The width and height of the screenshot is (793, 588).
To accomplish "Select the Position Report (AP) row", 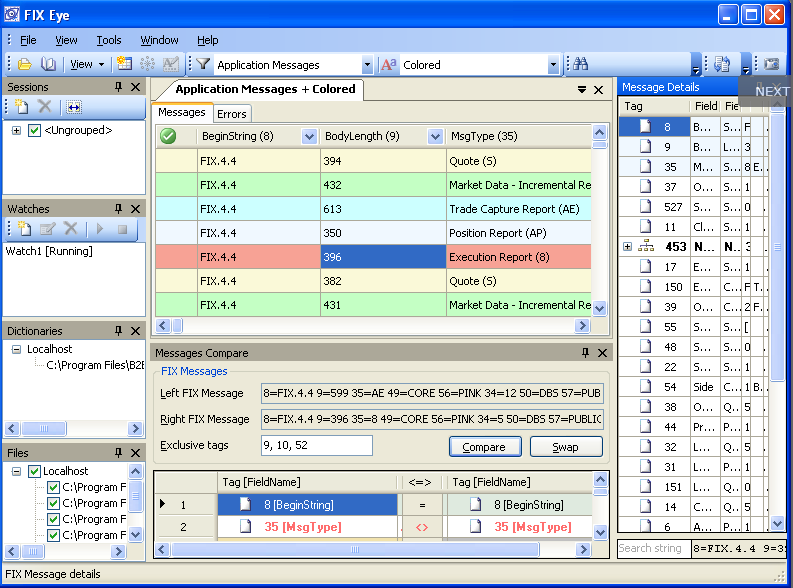I will pyautogui.click(x=373, y=233).
